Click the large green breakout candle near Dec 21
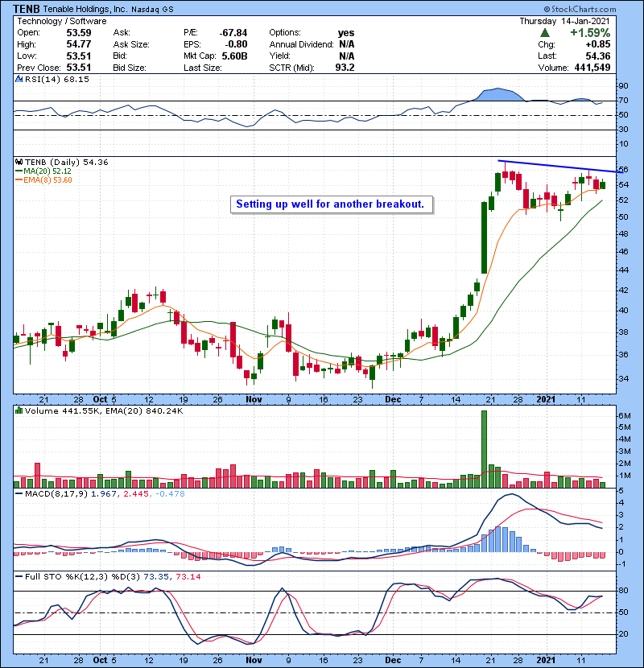Image resolution: width=644 pixels, height=668 pixels. (x=484, y=237)
